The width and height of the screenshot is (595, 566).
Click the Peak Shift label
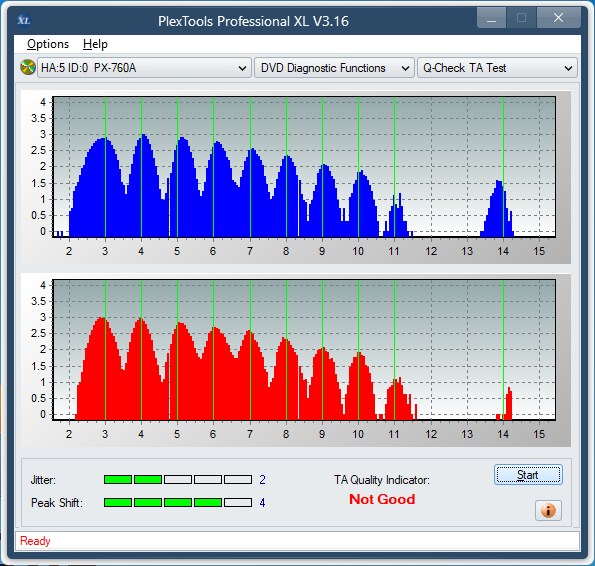tap(57, 503)
